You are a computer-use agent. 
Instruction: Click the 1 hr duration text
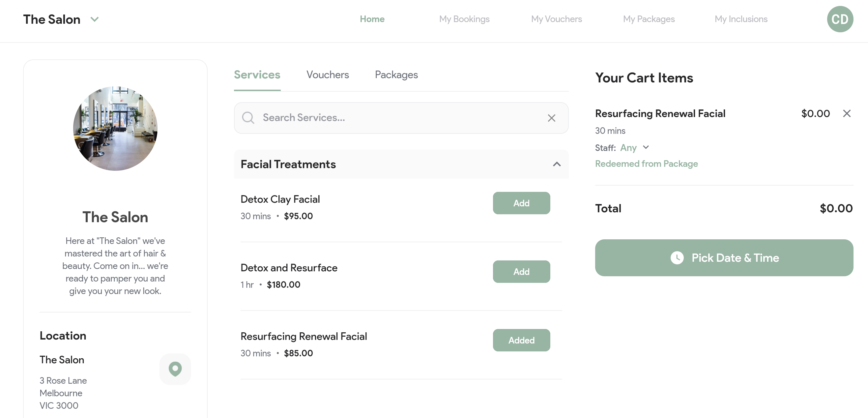pos(247,285)
